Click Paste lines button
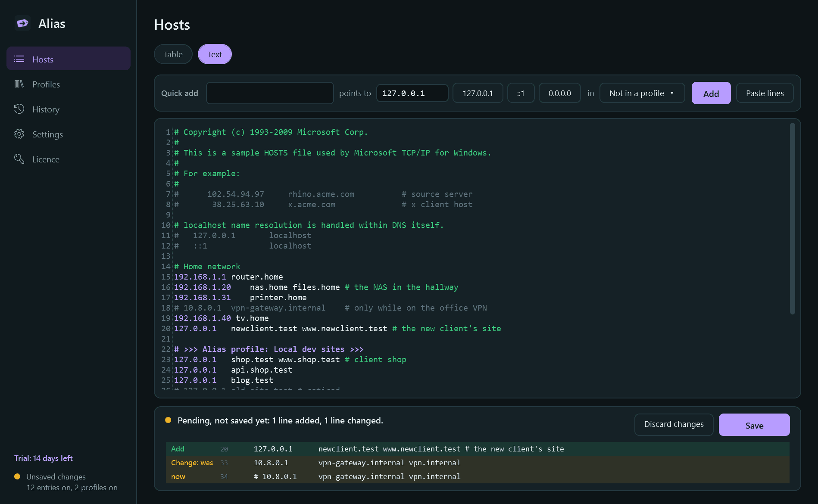 (x=765, y=93)
